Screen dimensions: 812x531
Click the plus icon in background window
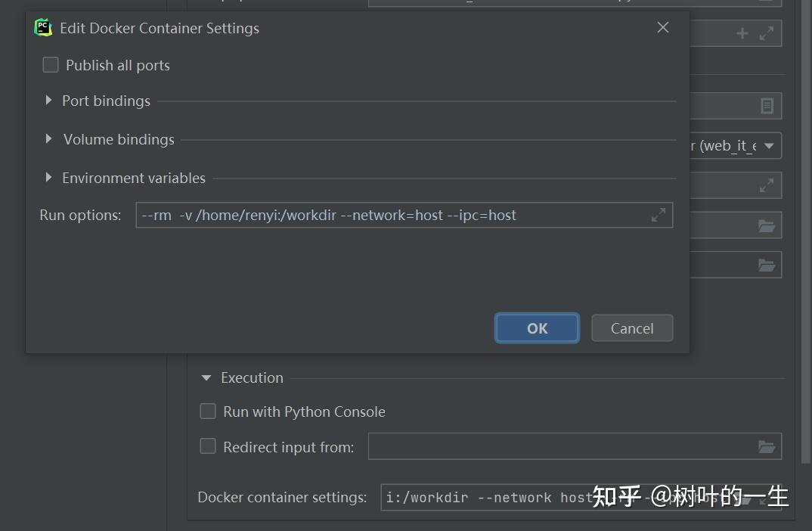click(742, 33)
